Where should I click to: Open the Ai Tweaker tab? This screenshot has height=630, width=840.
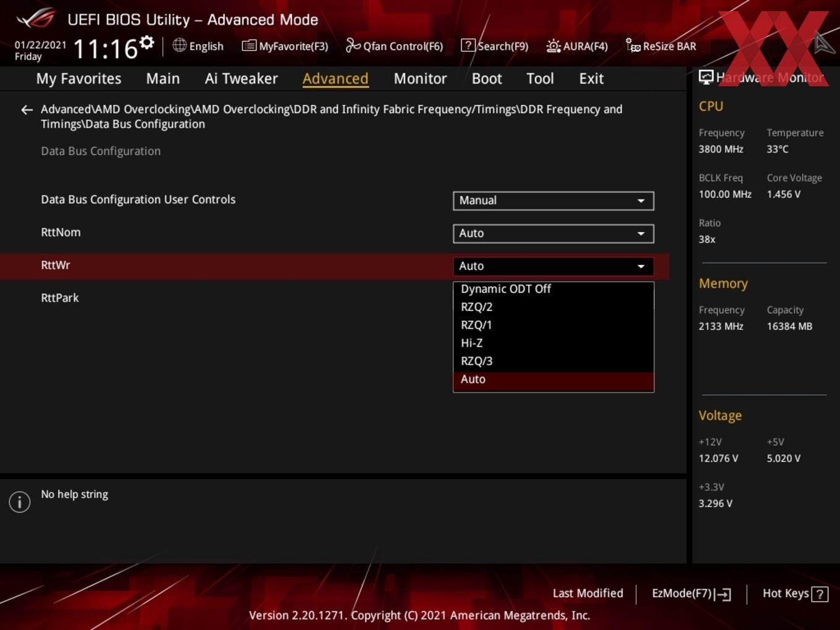pyautogui.click(x=241, y=78)
